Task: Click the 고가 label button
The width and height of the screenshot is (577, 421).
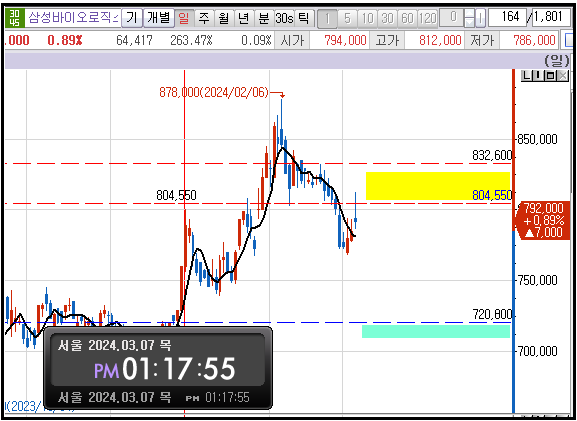Action: [x=387, y=40]
